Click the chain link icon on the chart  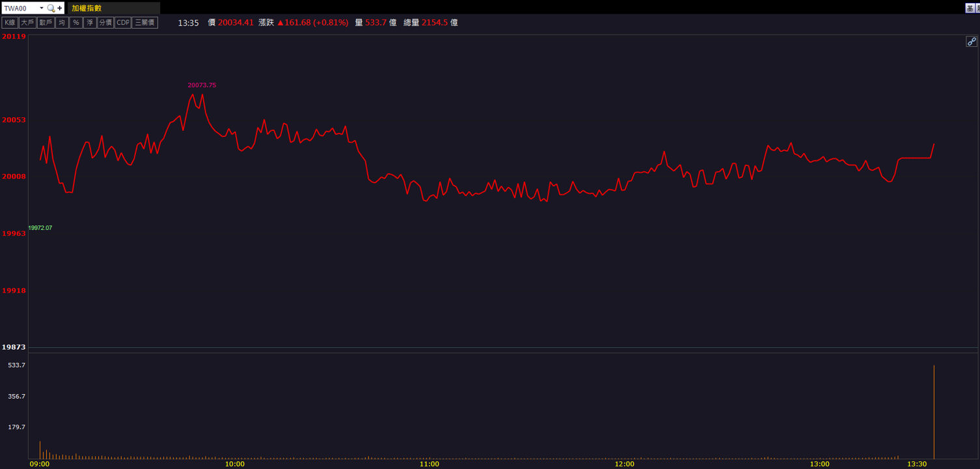[x=972, y=41]
